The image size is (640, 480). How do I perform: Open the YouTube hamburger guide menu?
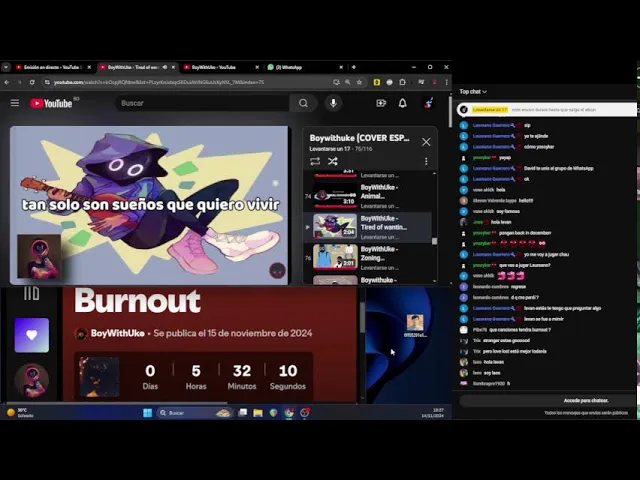(x=15, y=103)
